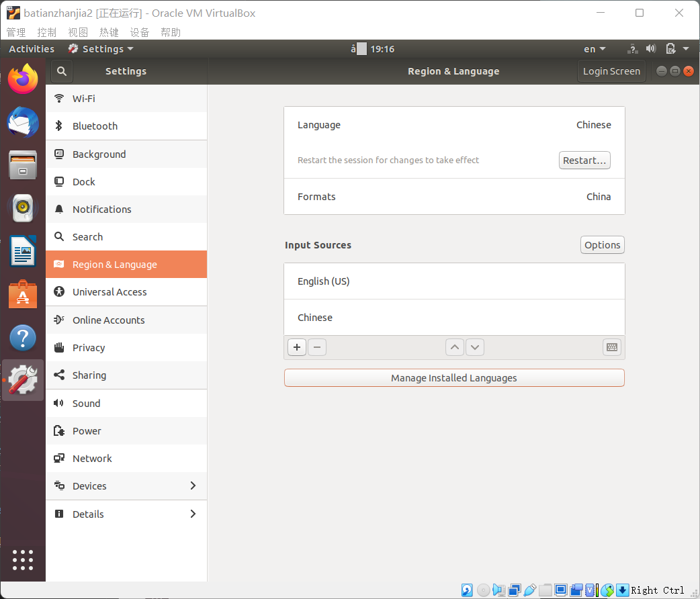
Task: Open the Language selection row
Action: point(455,125)
